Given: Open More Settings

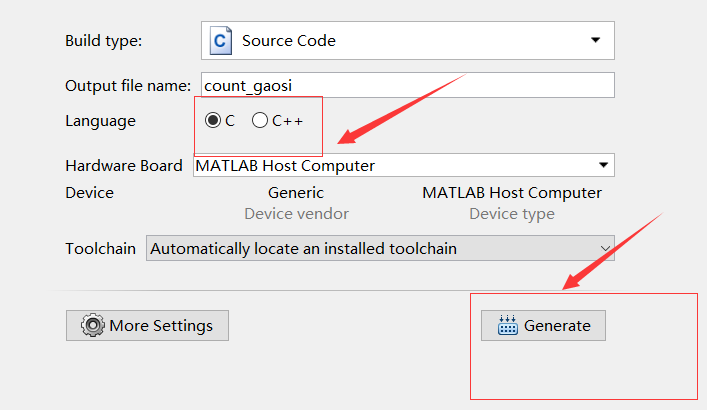Looking at the screenshot, I should click(147, 325).
